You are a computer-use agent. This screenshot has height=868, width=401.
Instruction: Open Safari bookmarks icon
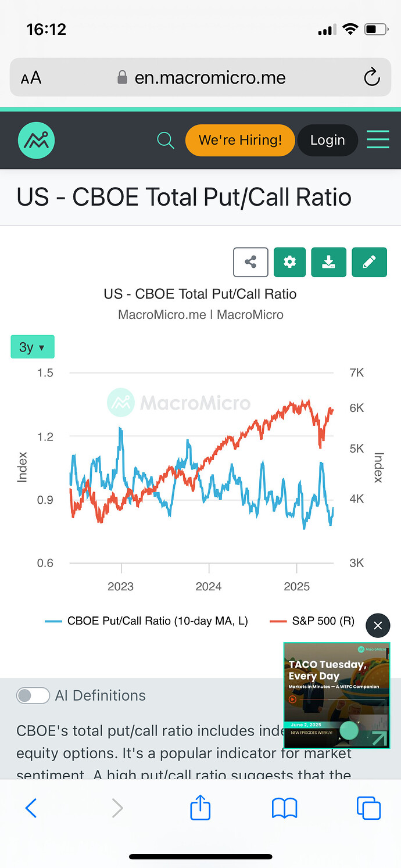(285, 808)
